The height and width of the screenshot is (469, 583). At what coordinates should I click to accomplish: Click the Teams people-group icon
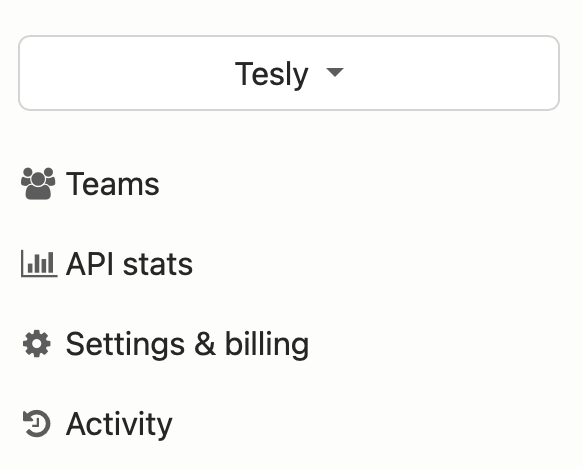(x=38, y=184)
